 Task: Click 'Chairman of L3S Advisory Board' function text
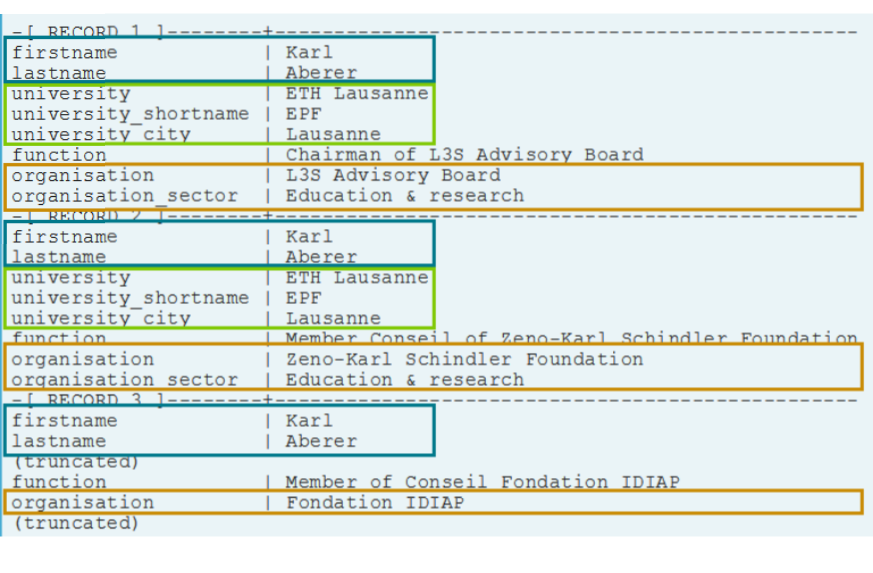(464, 155)
